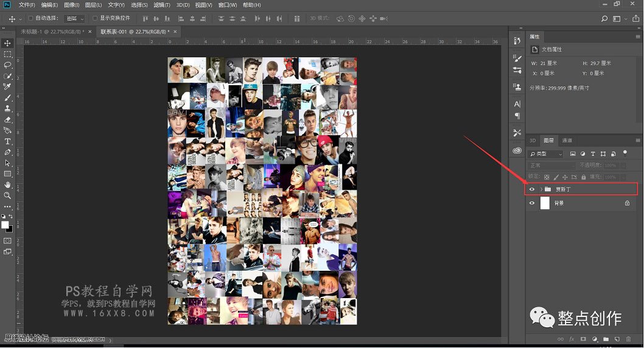644x348 pixels.
Task: Select the Quick Selection tool
Action: pos(7,76)
